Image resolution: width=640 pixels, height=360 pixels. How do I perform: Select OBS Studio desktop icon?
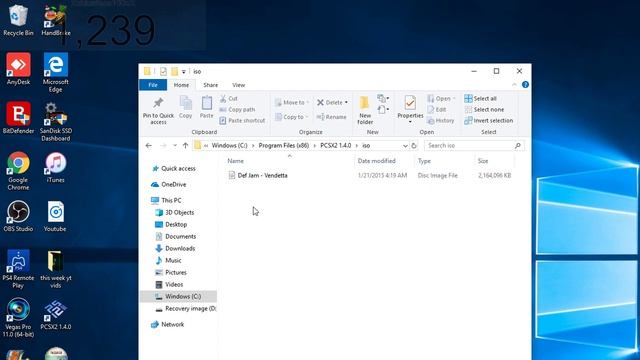click(18, 216)
